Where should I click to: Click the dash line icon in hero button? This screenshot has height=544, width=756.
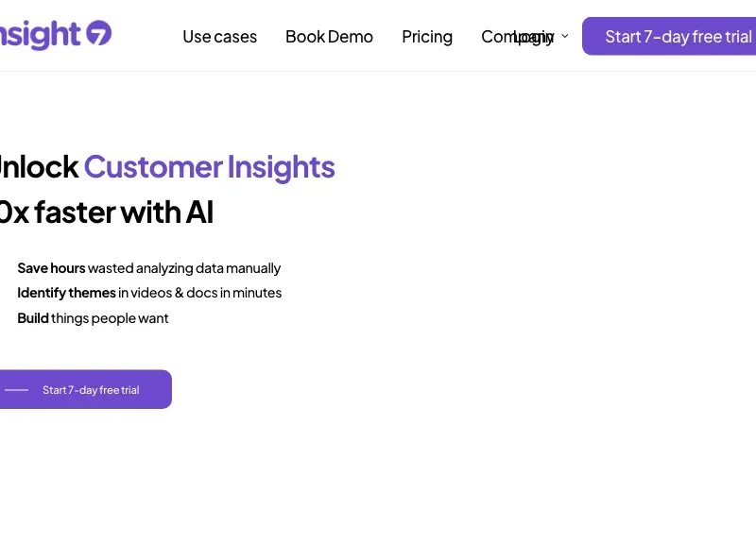coord(17,390)
